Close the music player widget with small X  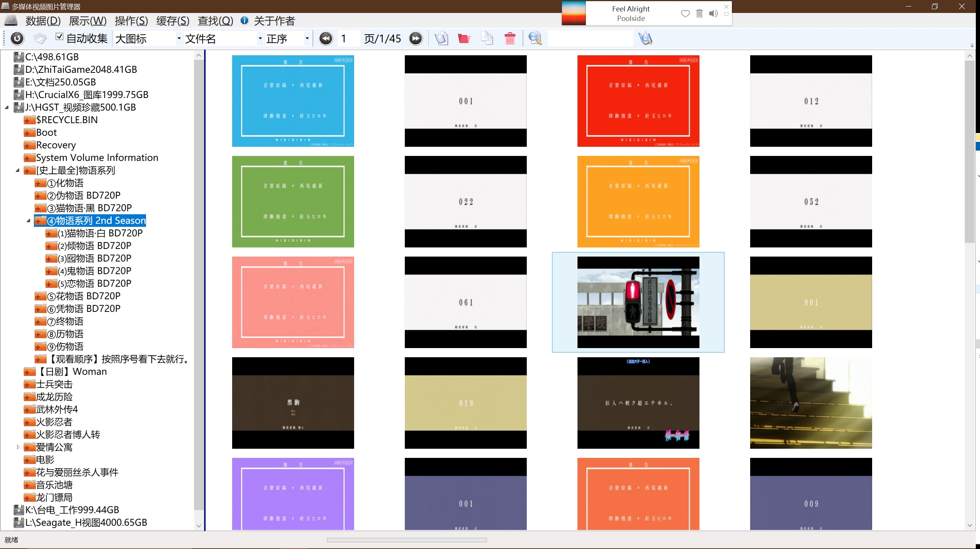click(726, 6)
